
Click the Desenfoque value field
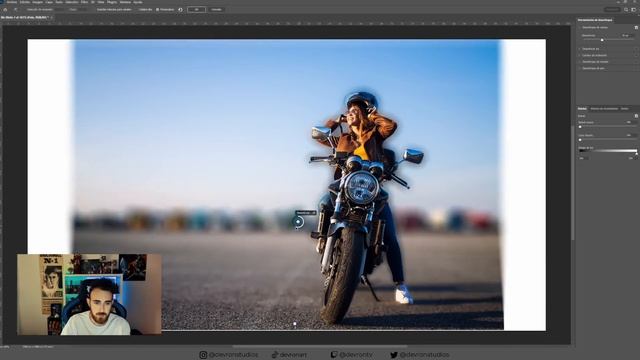click(627, 36)
